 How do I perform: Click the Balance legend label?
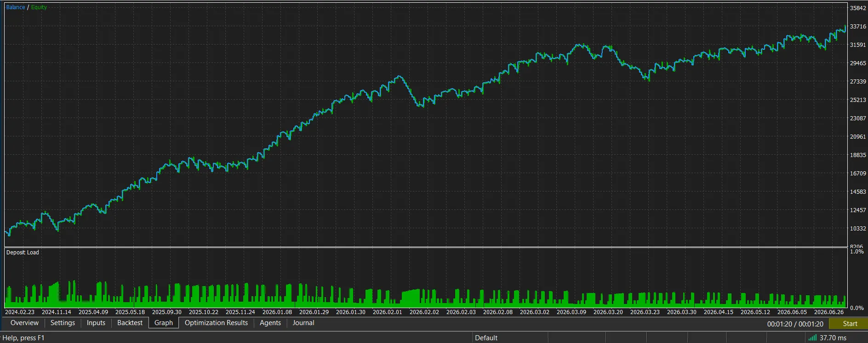(x=16, y=7)
